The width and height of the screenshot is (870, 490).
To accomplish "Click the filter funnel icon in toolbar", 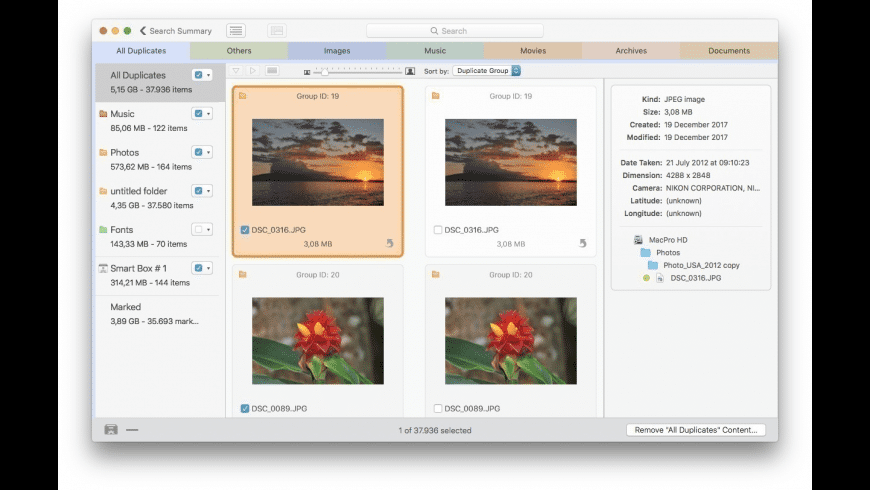I will pyautogui.click(x=236, y=71).
